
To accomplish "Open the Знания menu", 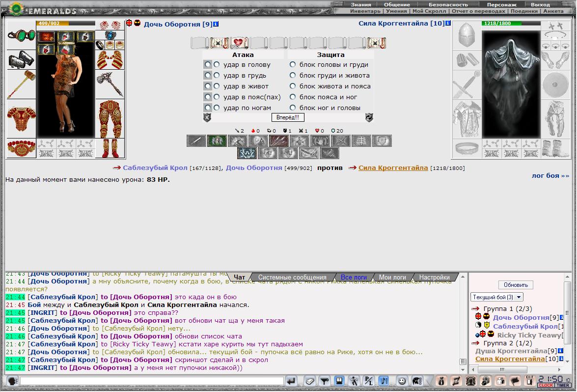I will [x=360, y=4].
